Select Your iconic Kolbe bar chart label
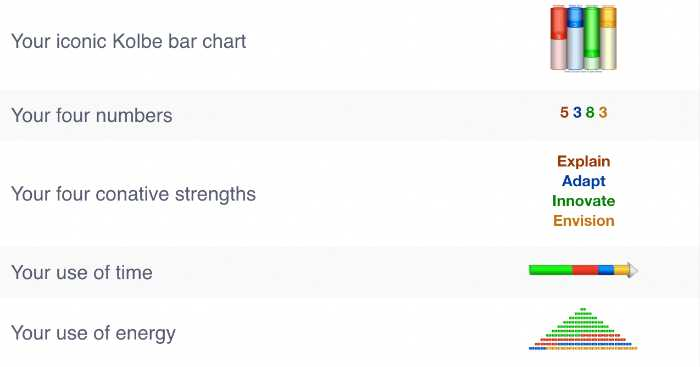The width and height of the screenshot is (700, 367). pos(129,41)
